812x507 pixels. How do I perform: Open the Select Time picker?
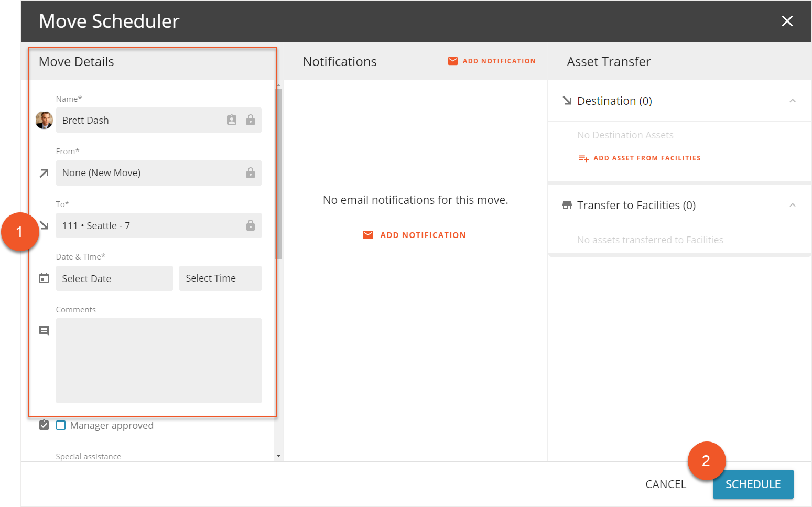coord(220,278)
